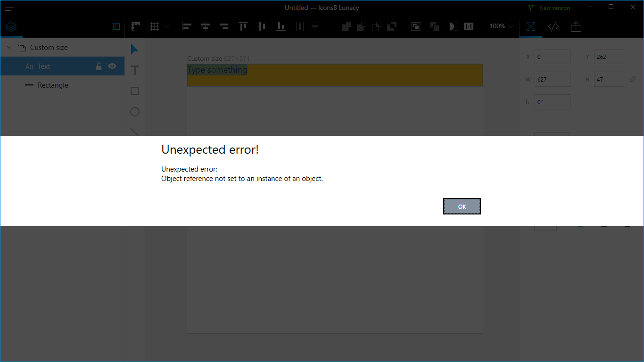Select the Oval shape tool
This screenshot has width=644, height=362.
135,112
